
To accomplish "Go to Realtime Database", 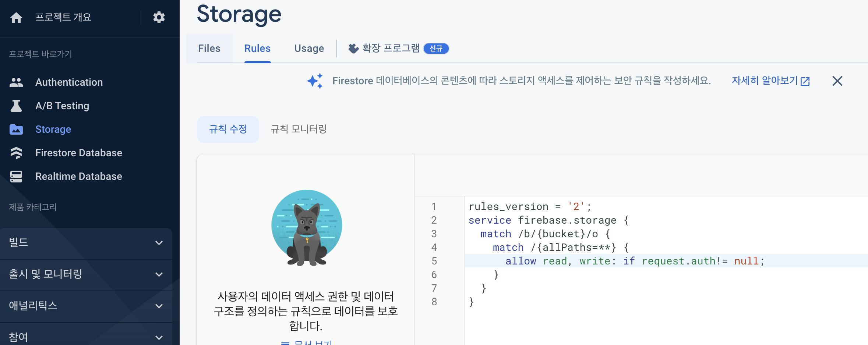I will (79, 176).
